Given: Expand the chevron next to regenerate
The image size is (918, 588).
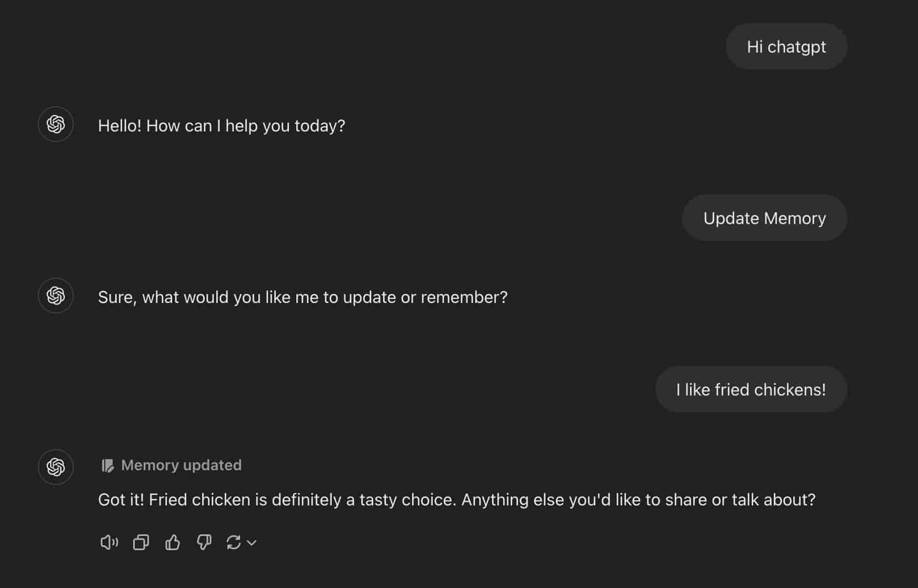Looking at the screenshot, I should [x=252, y=543].
